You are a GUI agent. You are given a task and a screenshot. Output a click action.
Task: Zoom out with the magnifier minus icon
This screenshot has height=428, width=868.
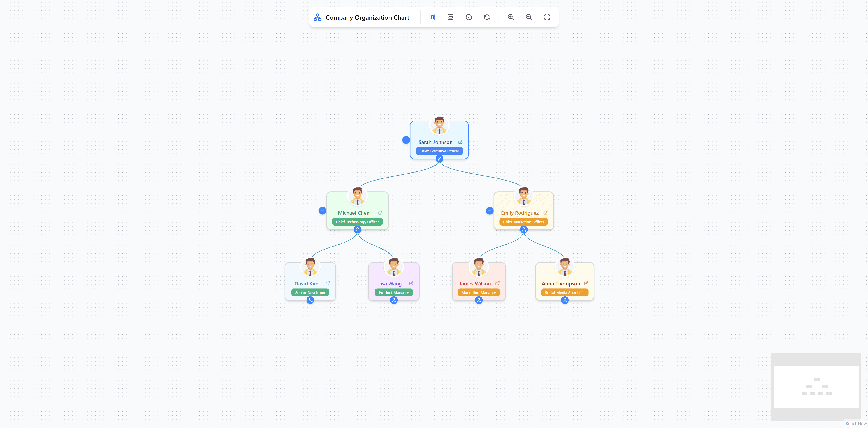pos(529,17)
